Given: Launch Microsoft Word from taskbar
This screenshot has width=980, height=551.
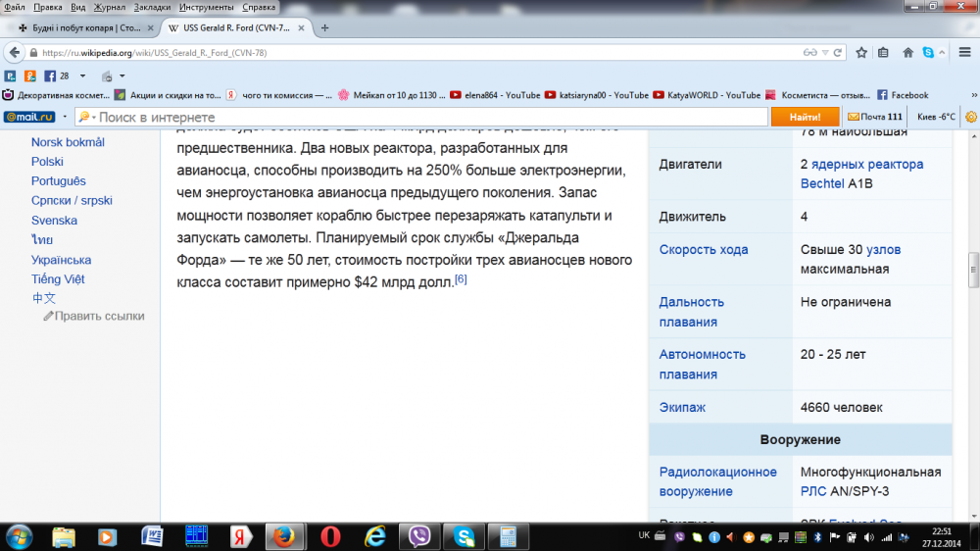Looking at the screenshot, I should tap(152, 536).
